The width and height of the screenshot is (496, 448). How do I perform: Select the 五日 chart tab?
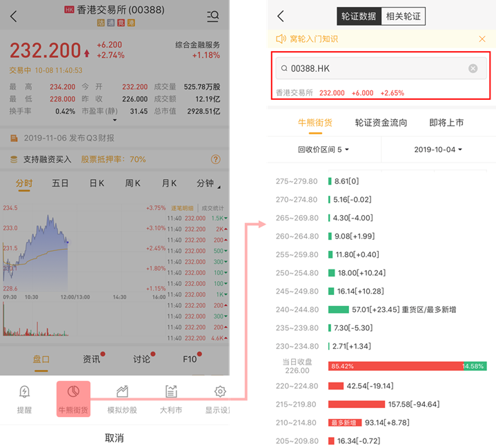click(60, 183)
